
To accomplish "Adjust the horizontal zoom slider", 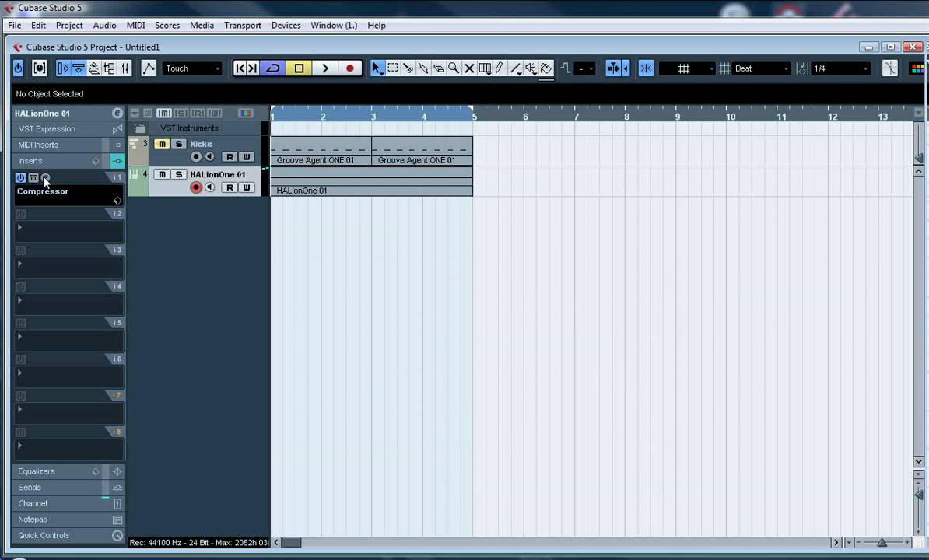I will tap(882, 542).
